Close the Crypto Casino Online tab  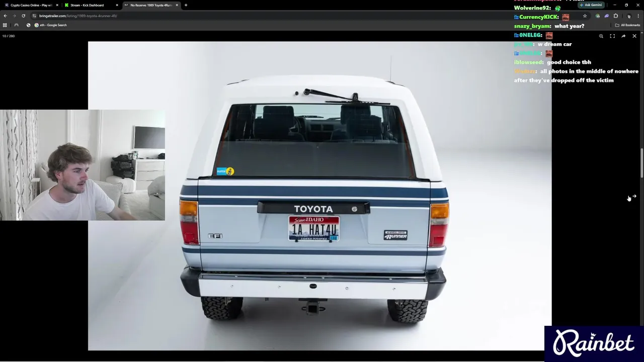[x=57, y=5]
